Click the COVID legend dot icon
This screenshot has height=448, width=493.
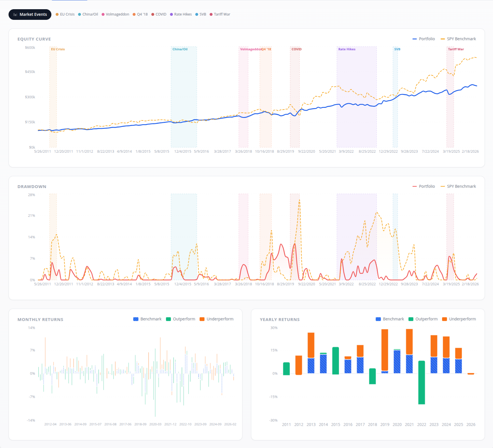tap(153, 14)
